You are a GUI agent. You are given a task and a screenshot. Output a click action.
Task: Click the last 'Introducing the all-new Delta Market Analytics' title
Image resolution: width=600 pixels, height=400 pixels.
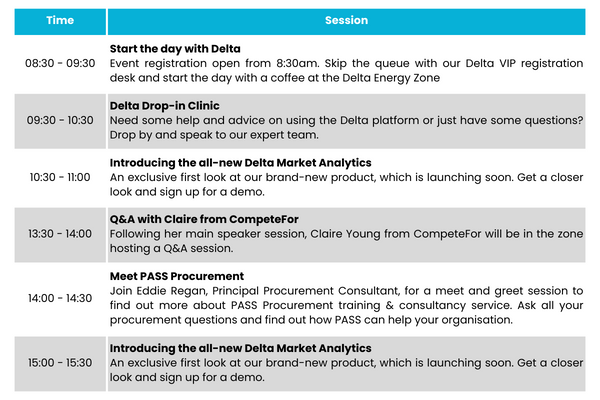240,348
